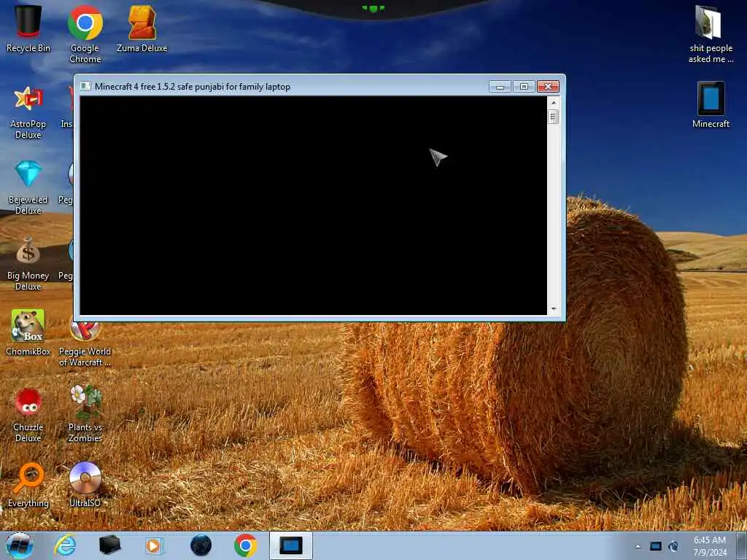The width and height of the screenshot is (747, 560).
Task: Launch Google Chrome from the desktop
Action: tap(85, 34)
